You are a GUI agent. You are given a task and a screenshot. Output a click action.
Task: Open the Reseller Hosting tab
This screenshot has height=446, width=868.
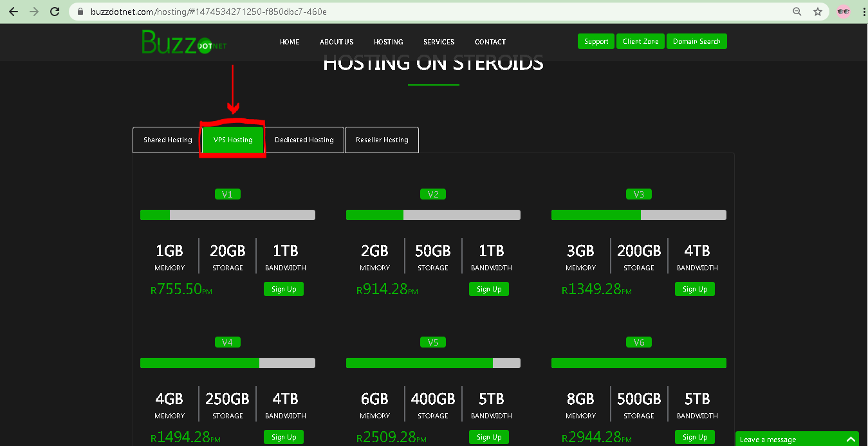coord(382,140)
